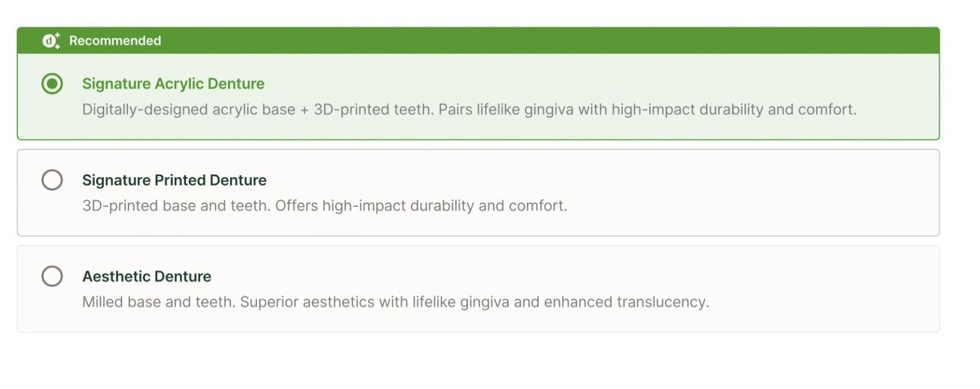Screen dimensions: 980x389
Task: Click the 'Milled base and teeth' sentence
Action: [159, 302]
